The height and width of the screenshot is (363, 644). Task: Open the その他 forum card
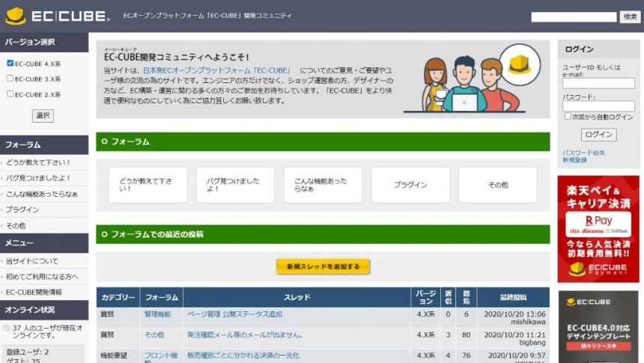click(x=498, y=185)
